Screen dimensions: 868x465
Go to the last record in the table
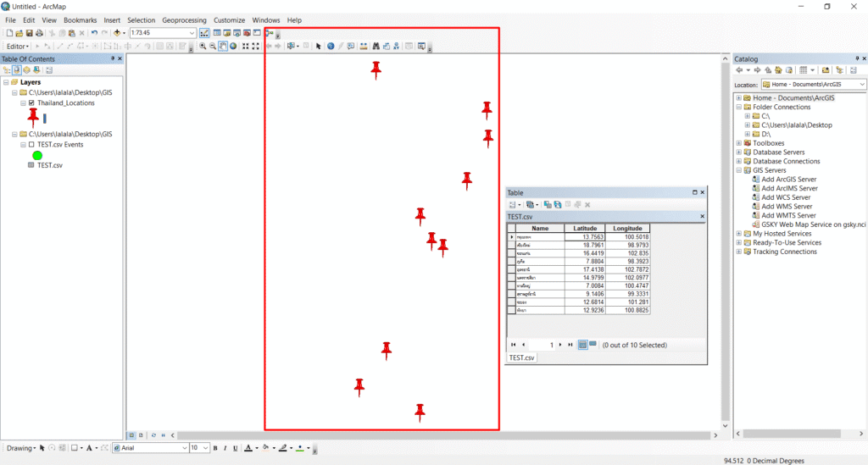coord(570,345)
